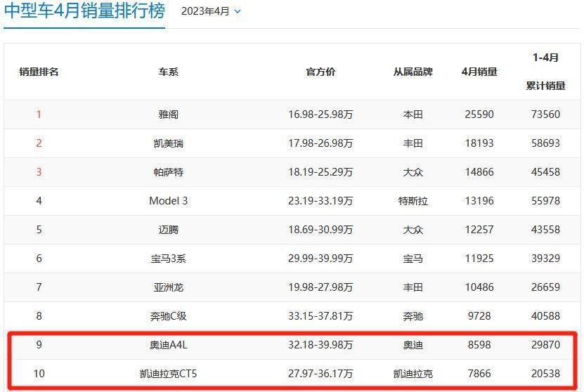Select the 奥迪 brand cell

point(413,345)
